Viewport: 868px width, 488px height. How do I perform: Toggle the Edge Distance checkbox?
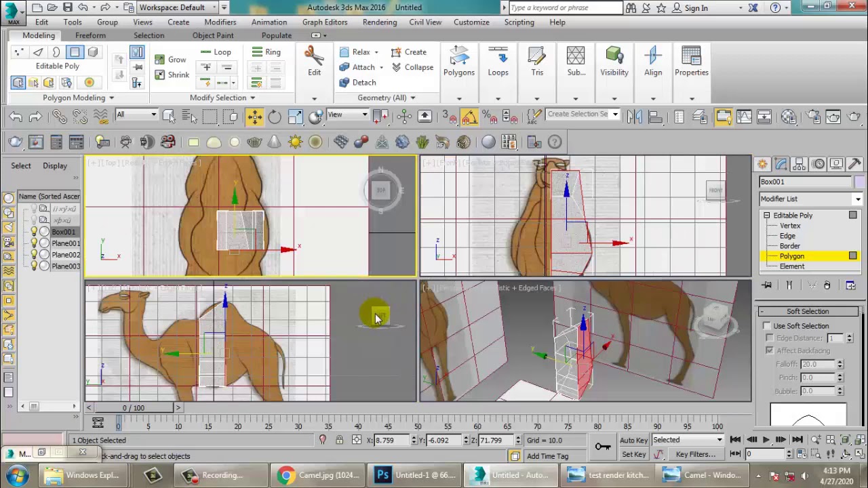pos(770,338)
